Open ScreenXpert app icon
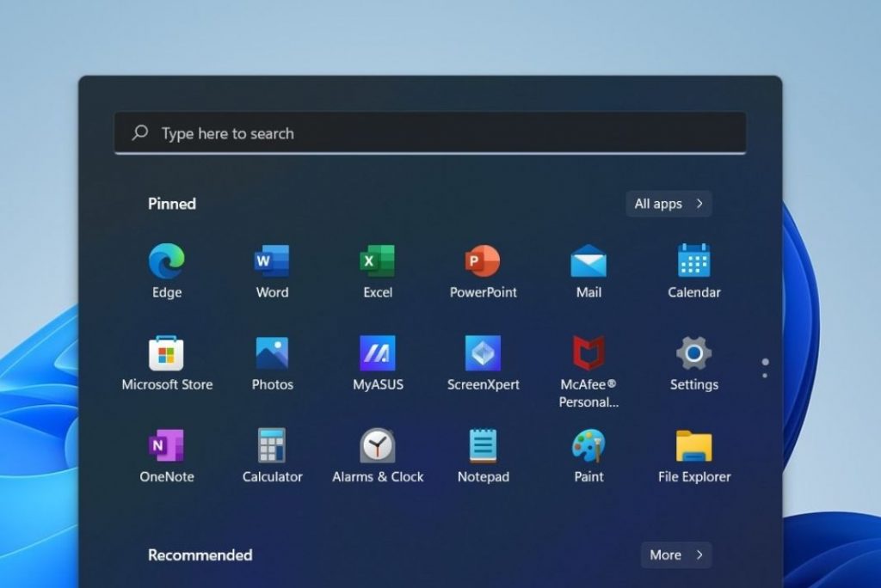The height and width of the screenshot is (588, 881). [x=483, y=353]
